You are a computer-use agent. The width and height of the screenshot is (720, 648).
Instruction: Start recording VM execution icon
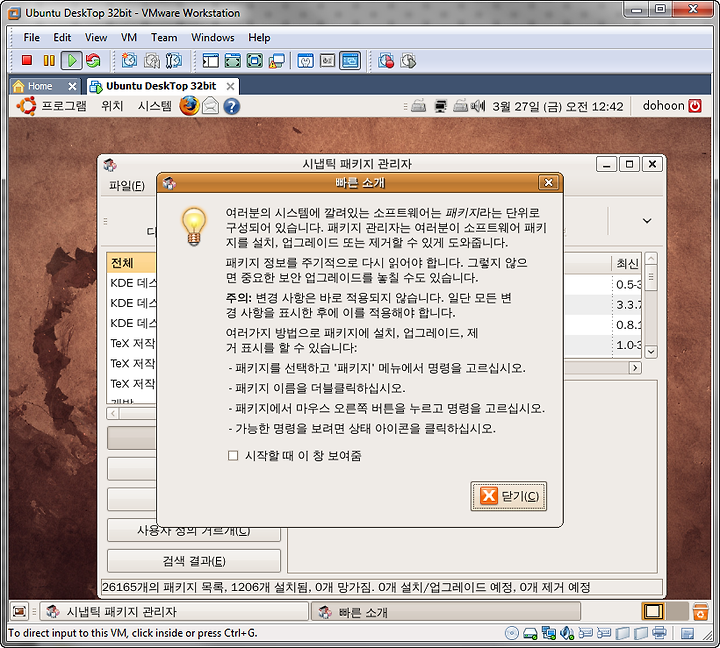[386, 60]
